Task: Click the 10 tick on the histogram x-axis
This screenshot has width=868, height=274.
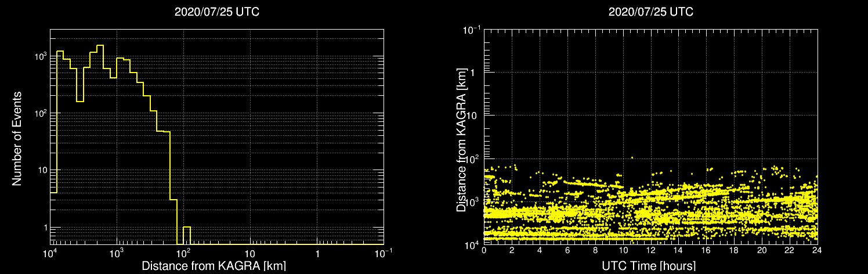Action: tap(250, 254)
